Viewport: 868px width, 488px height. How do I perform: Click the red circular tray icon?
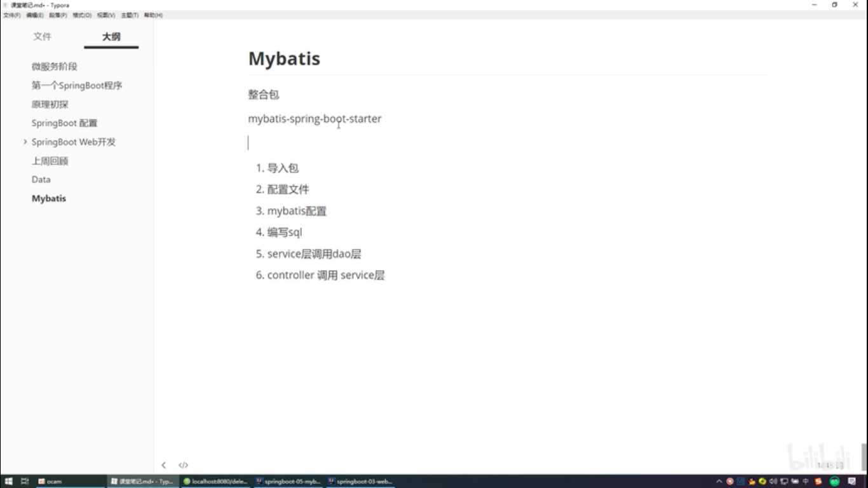tap(730, 482)
